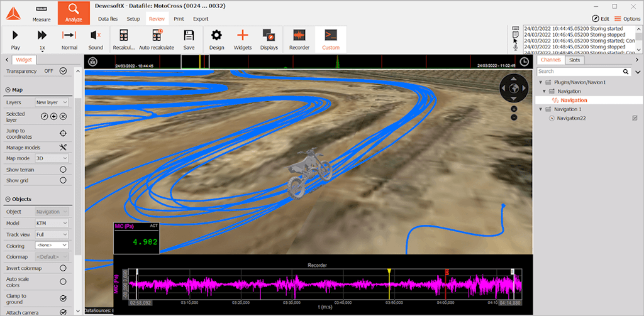The width and height of the screenshot is (644, 316).
Task: Edit the selected layer with the pencil icon
Action: click(45, 117)
